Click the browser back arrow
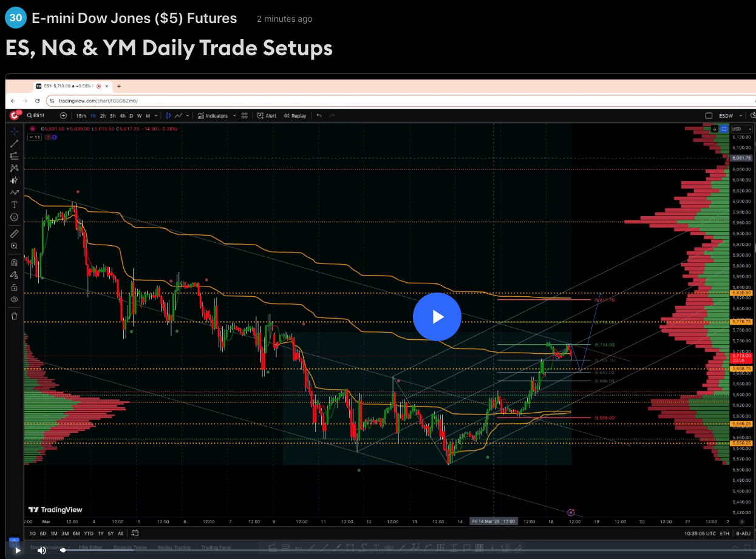The height and width of the screenshot is (559, 756). [13, 101]
